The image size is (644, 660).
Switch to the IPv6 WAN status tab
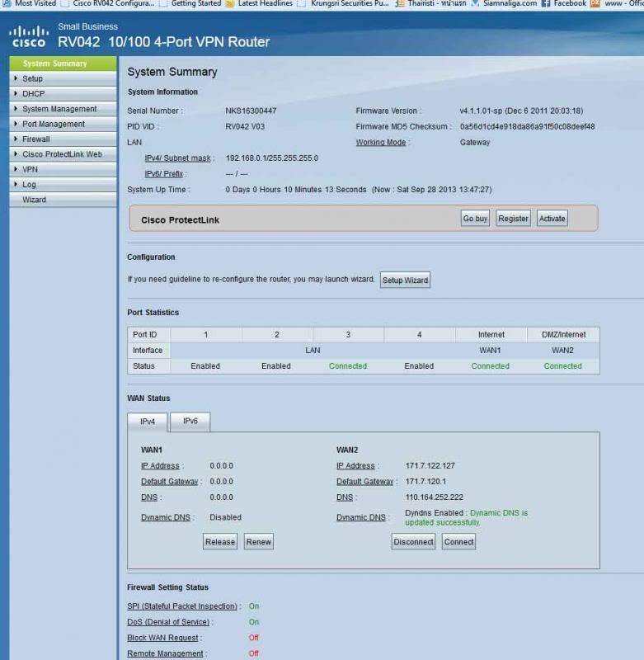point(190,421)
